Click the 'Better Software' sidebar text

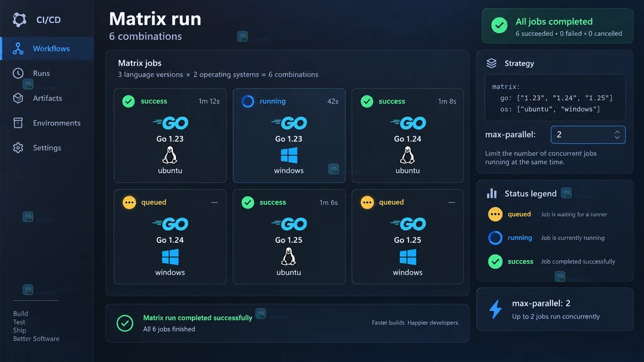coord(36,339)
